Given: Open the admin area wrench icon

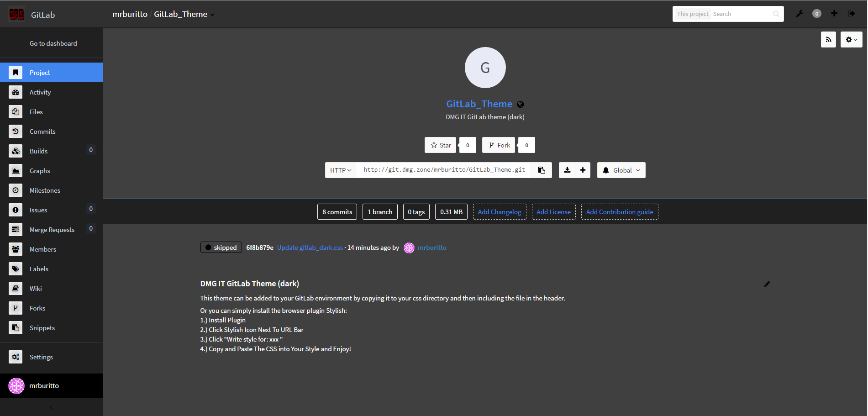Looking at the screenshot, I should click(799, 14).
